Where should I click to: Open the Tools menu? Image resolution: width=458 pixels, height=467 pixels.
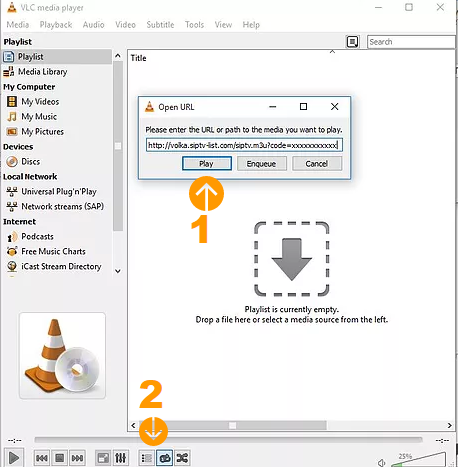[x=194, y=25]
